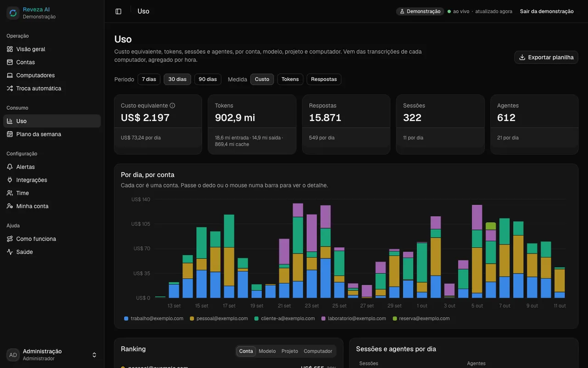Click the Como funciona icon
The height and width of the screenshot is (368, 588).
coord(10,239)
